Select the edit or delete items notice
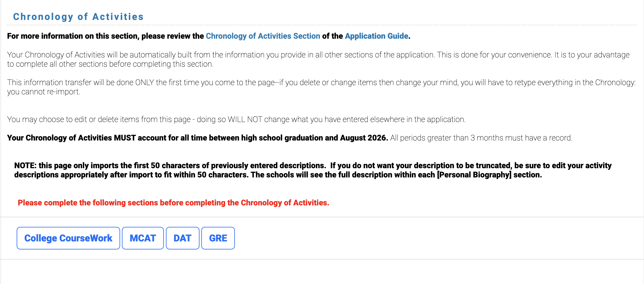Viewport: 644px width, 284px height. [236, 119]
